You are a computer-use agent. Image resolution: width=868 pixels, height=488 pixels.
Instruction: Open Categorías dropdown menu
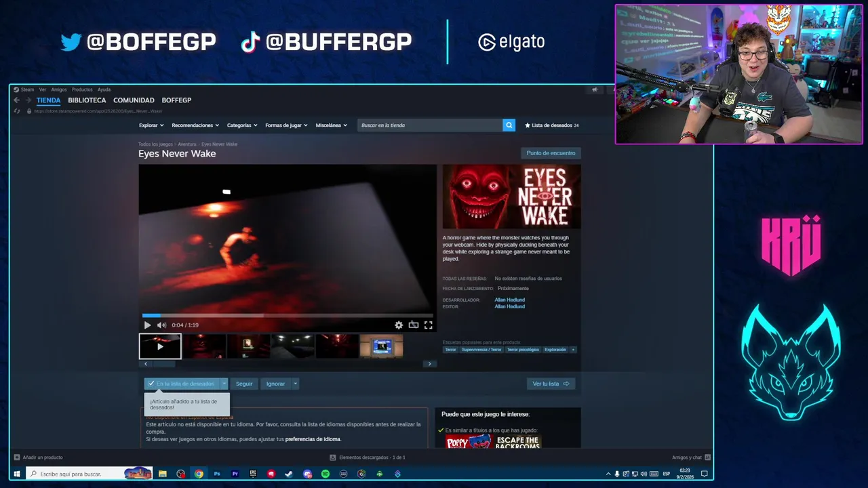click(x=242, y=125)
